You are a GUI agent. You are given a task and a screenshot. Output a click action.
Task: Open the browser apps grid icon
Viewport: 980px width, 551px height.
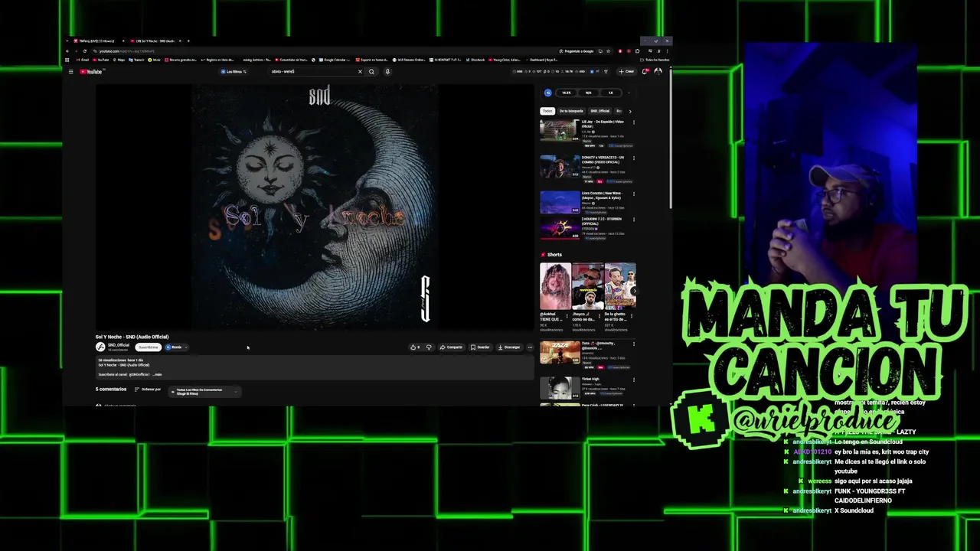pos(67,60)
